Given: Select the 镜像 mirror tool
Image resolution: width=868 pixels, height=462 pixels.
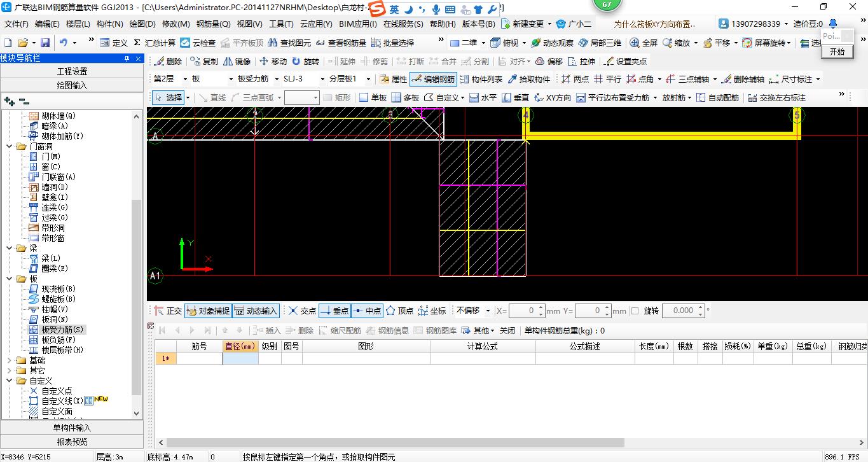Looking at the screenshot, I should tap(237, 61).
